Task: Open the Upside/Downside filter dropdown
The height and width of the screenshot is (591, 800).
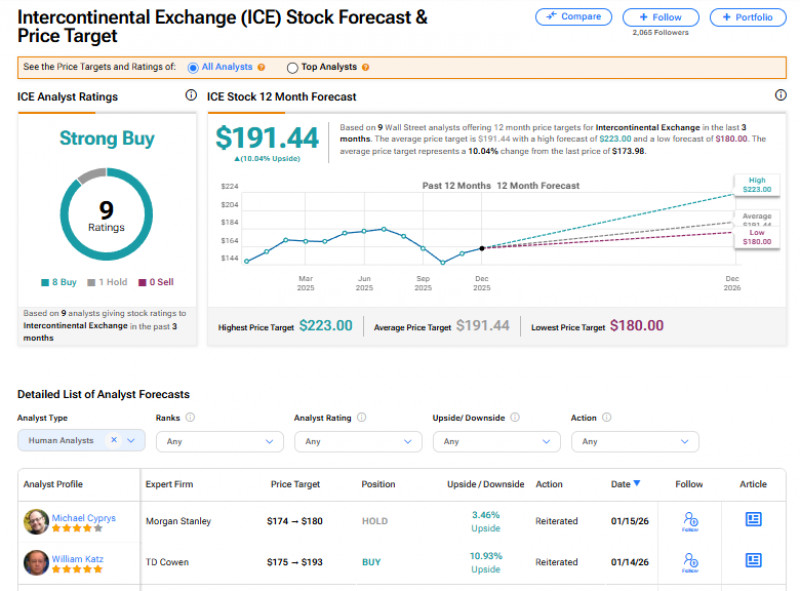Action: [x=496, y=441]
